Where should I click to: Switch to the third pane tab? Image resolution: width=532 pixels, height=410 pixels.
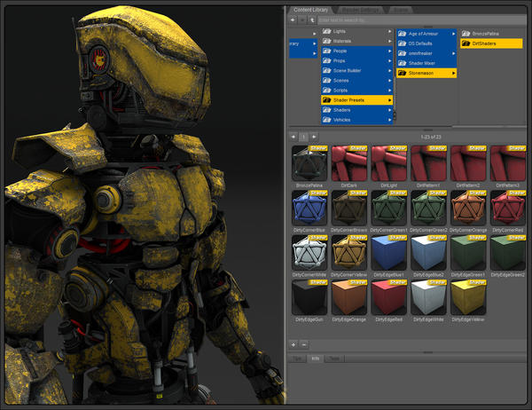(x=401, y=10)
